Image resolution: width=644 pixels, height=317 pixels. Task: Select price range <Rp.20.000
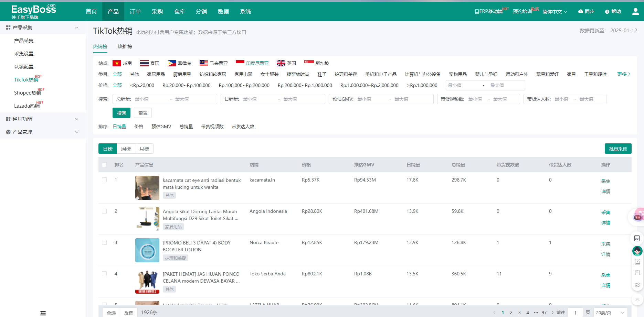point(142,85)
